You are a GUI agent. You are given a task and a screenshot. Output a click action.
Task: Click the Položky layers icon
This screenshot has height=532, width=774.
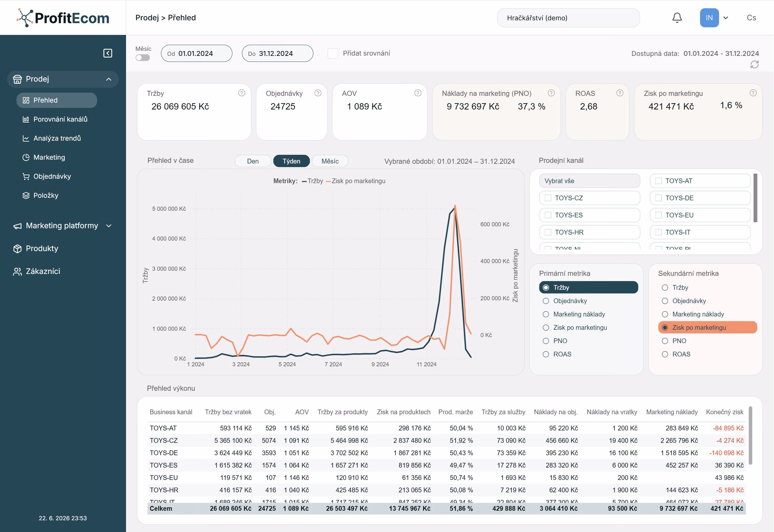click(26, 195)
